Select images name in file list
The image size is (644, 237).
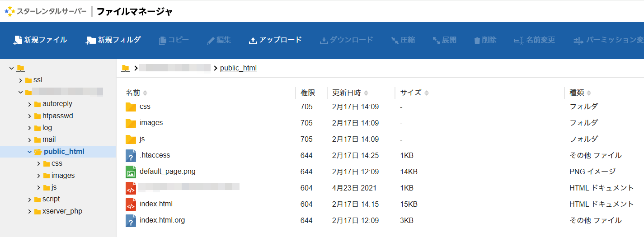(x=151, y=123)
